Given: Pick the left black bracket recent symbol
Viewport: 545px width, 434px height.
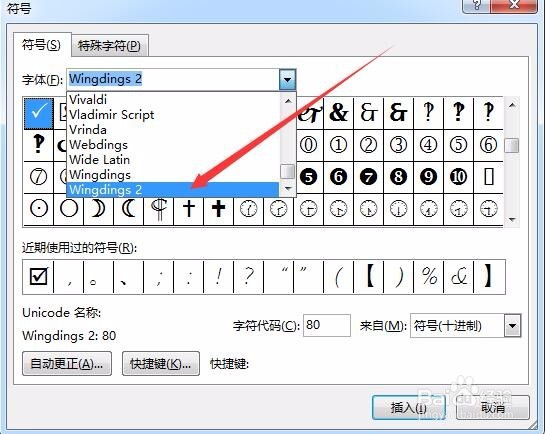Looking at the screenshot, I should [x=369, y=277].
